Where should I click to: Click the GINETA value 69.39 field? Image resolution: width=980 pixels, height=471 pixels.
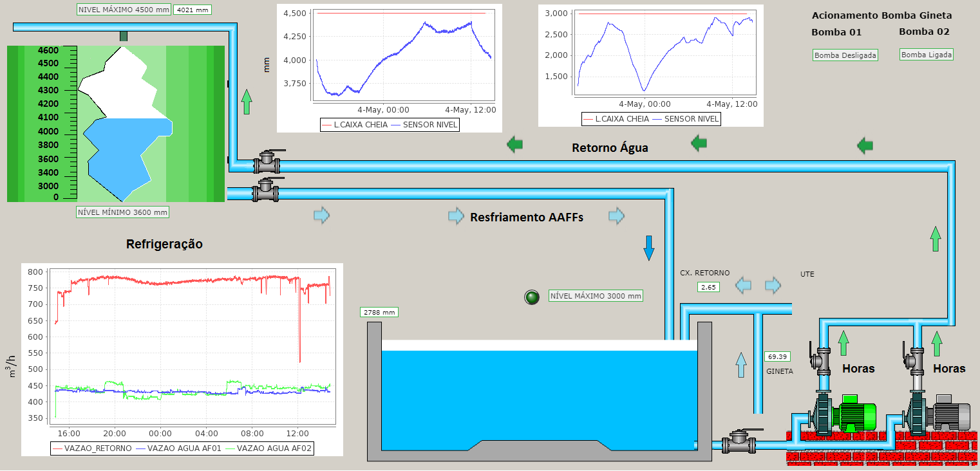[x=777, y=356]
